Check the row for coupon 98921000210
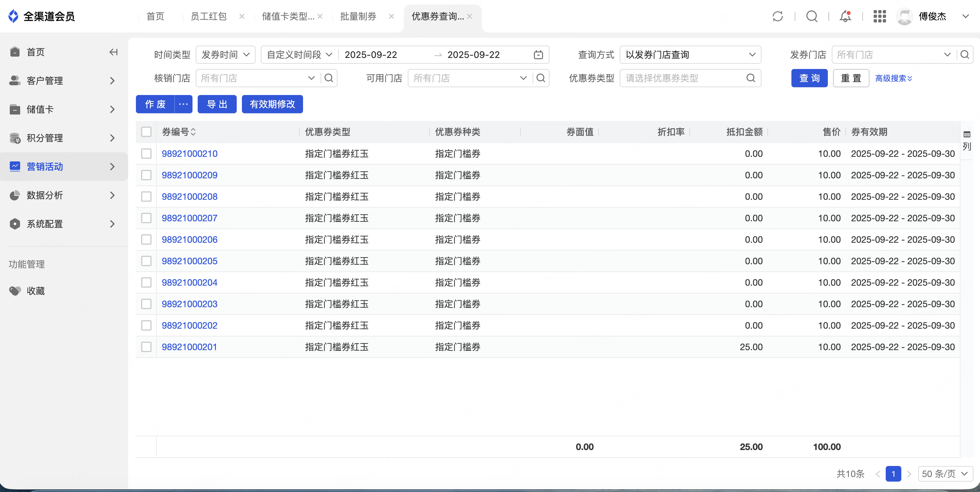 pos(146,154)
